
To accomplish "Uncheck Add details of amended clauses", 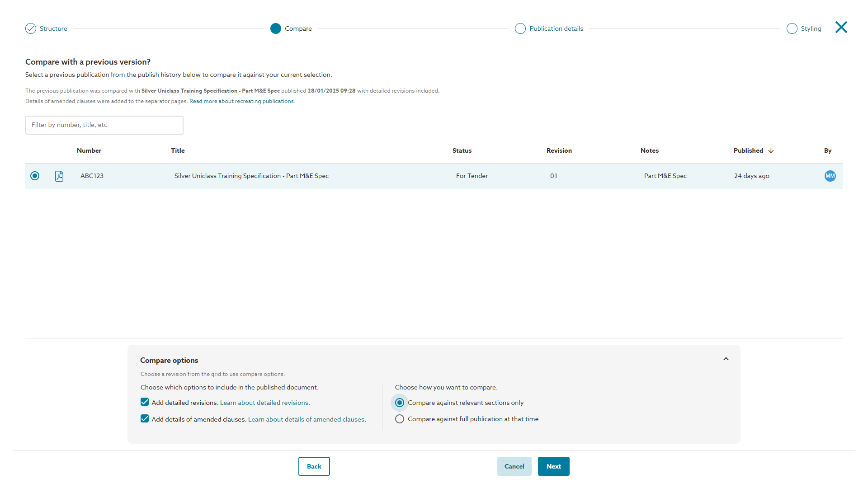I will [145, 419].
